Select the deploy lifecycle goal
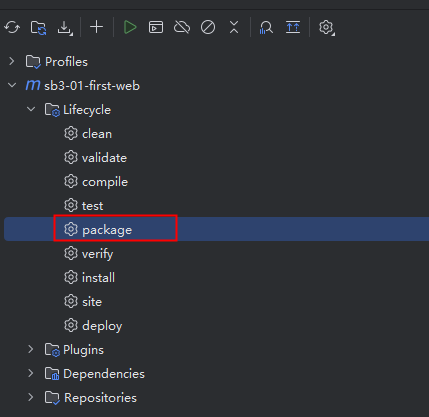The image size is (429, 417). [x=93, y=326]
